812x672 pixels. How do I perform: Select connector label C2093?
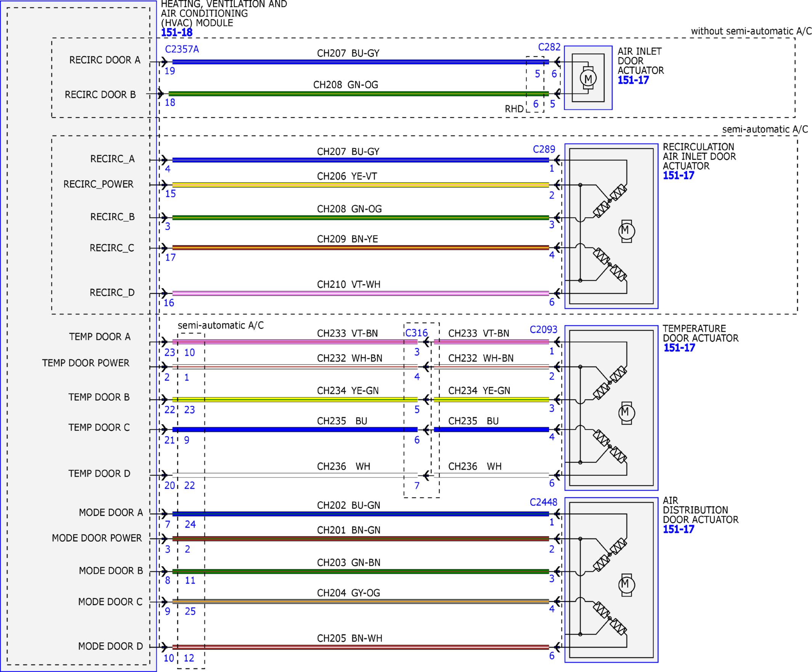click(543, 330)
